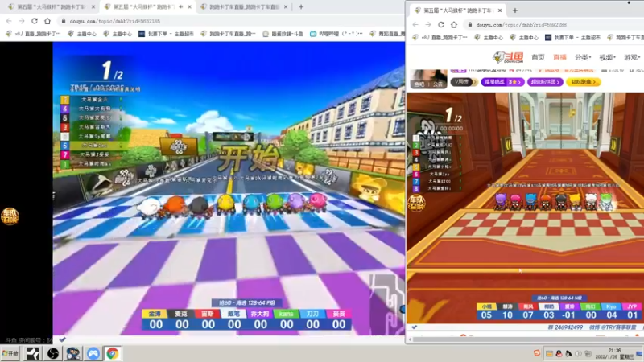Reload the page in the right browser window
This screenshot has height=362, width=644.
tap(441, 25)
